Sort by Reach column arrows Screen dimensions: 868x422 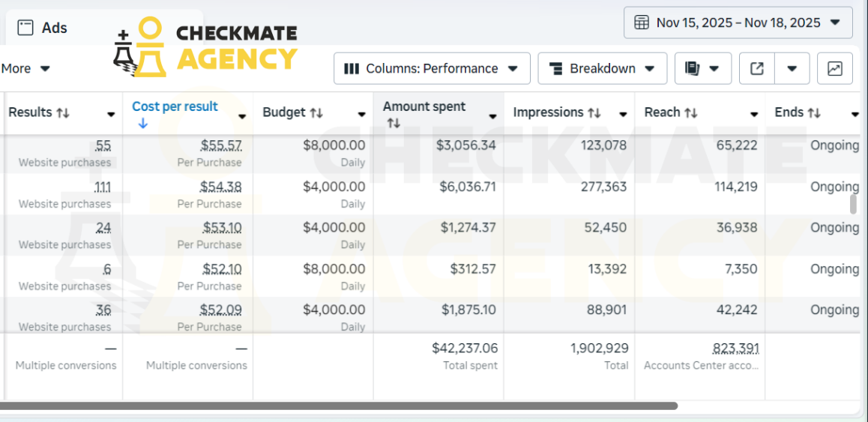(691, 113)
